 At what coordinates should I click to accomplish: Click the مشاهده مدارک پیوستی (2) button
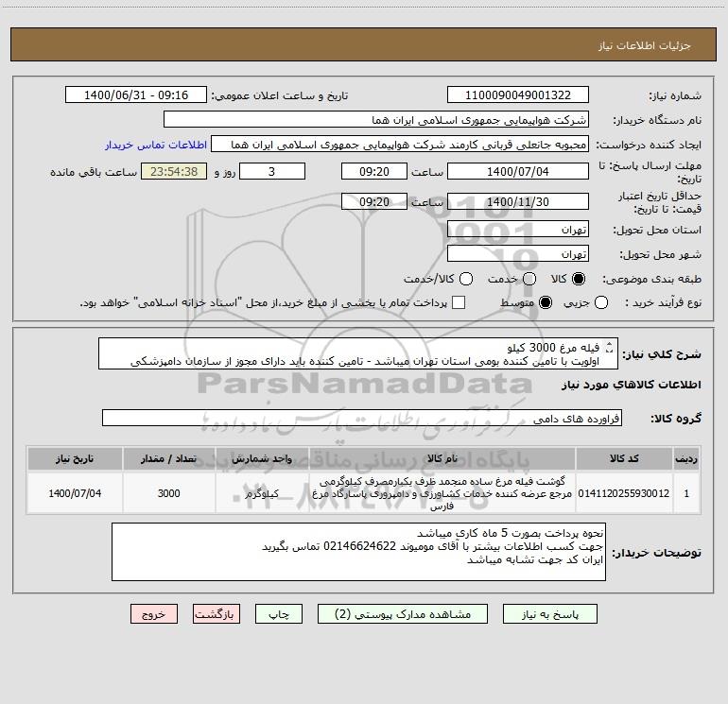coord(403,614)
